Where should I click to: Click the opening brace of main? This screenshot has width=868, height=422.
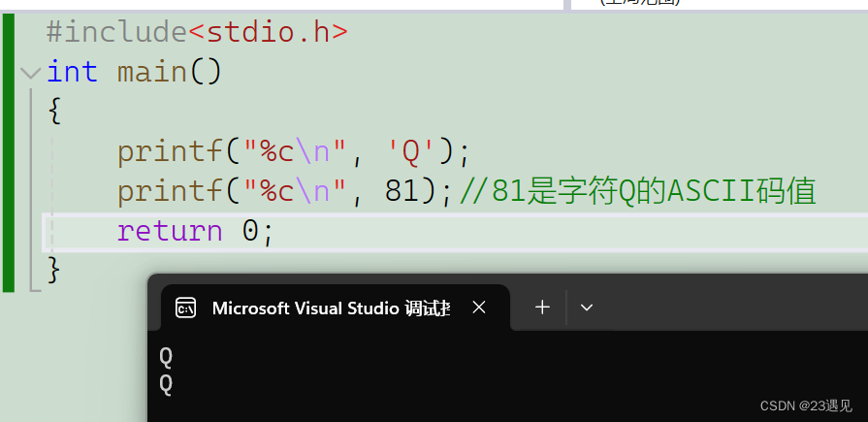coord(53,112)
